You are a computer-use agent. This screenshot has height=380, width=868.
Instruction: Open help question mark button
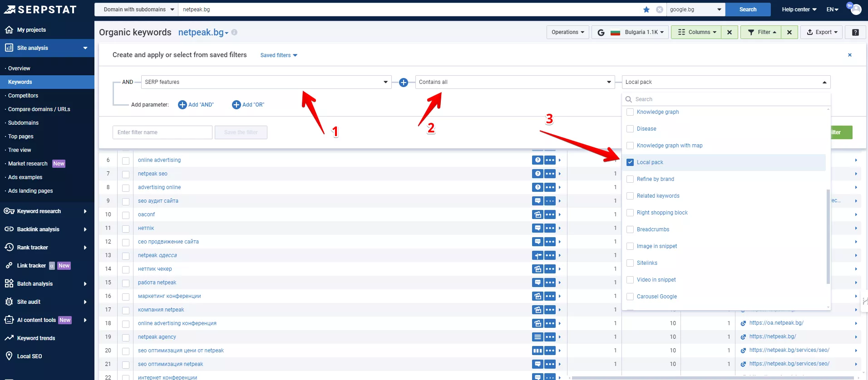tap(855, 32)
